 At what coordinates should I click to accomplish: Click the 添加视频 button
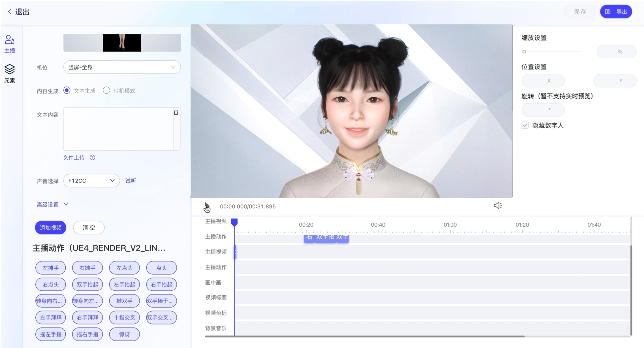coord(51,228)
